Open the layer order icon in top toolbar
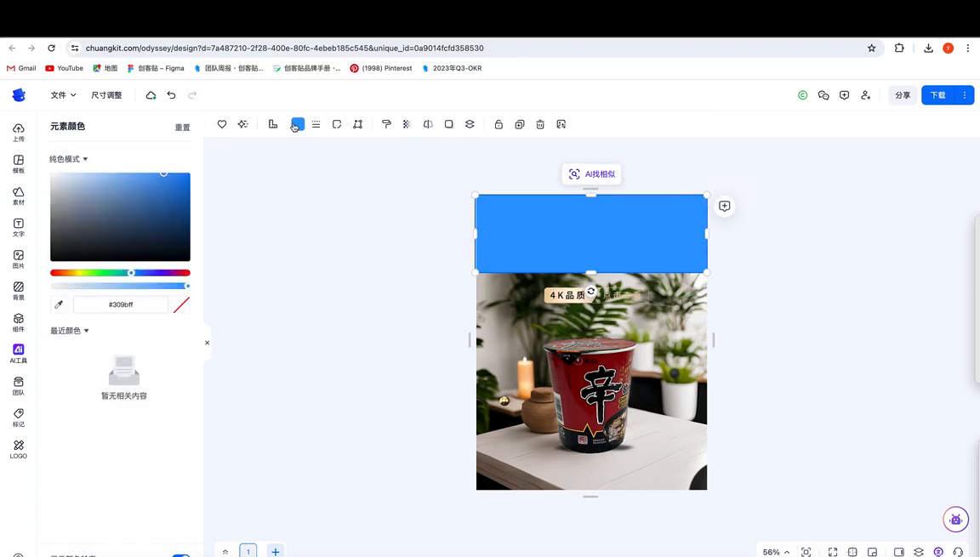 point(470,124)
